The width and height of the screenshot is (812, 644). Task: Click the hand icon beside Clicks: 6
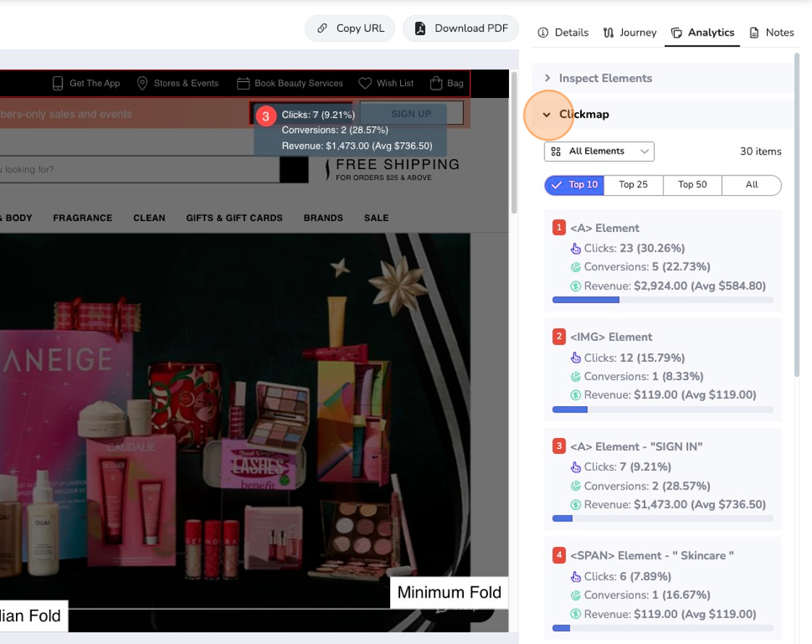click(576, 577)
